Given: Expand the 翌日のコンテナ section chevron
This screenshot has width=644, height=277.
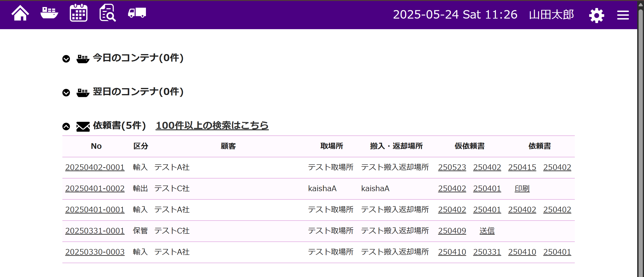Looking at the screenshot, I should (66, 92).
